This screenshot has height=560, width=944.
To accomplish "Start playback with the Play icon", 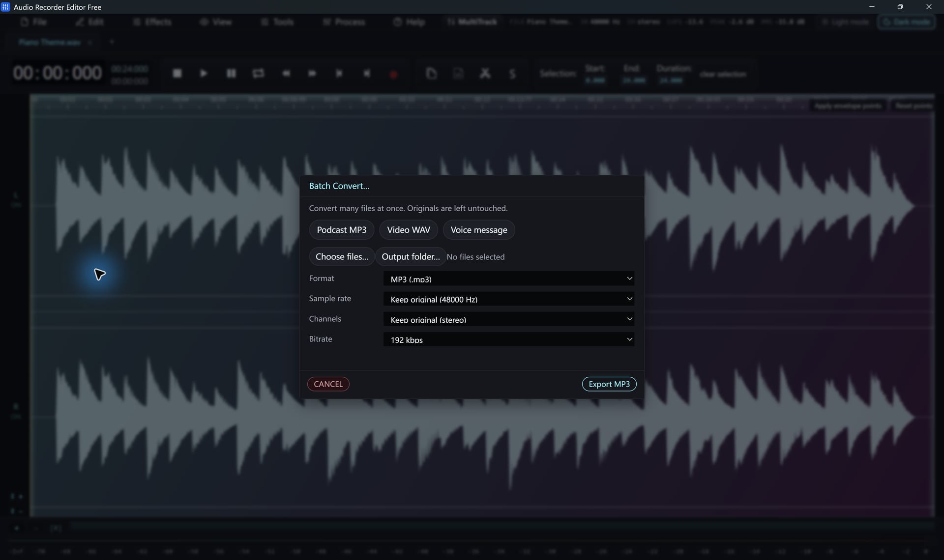I will pos(204,73).
